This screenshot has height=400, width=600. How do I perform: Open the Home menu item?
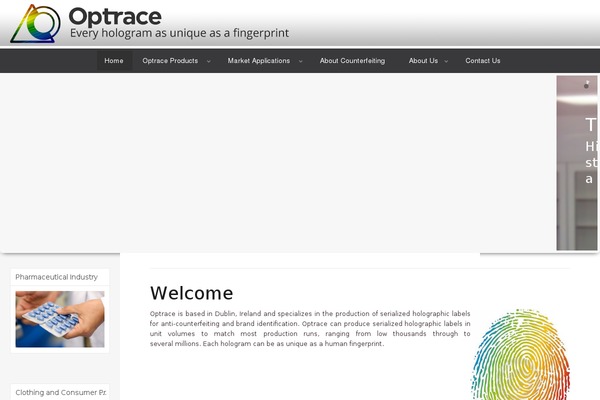114,61
